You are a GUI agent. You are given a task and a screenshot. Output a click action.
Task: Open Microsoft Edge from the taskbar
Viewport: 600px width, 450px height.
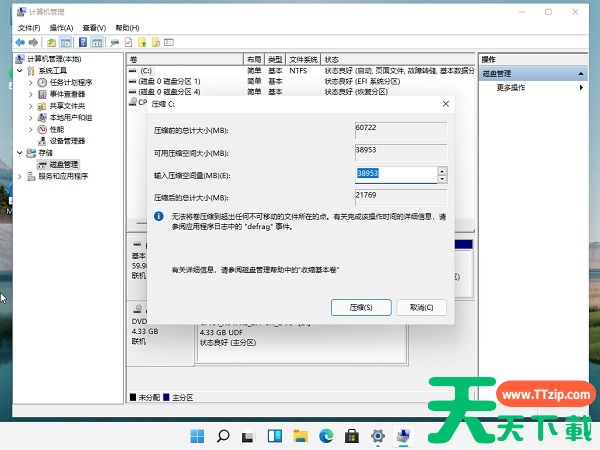click(x=326, y=436)
